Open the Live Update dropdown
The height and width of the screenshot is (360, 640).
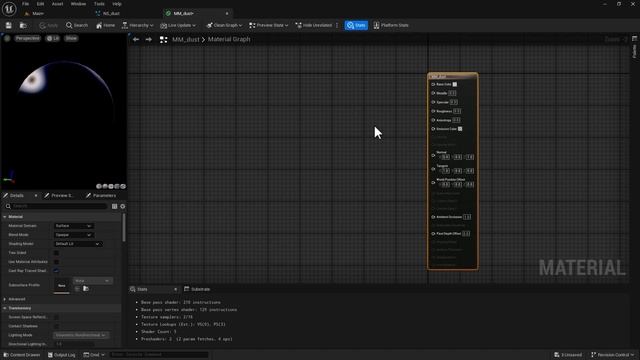[x=178, y=25]
